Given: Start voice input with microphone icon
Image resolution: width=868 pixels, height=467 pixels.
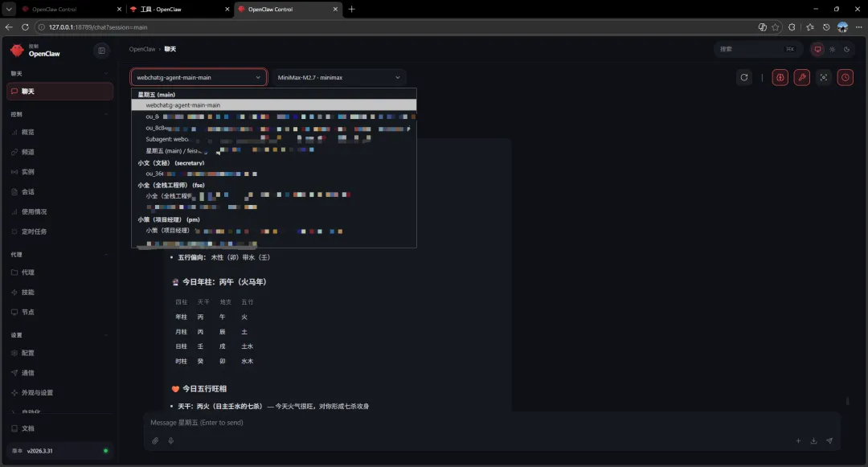Looking at the screenshot, I should pyautogui.click(x=171, y=441).
